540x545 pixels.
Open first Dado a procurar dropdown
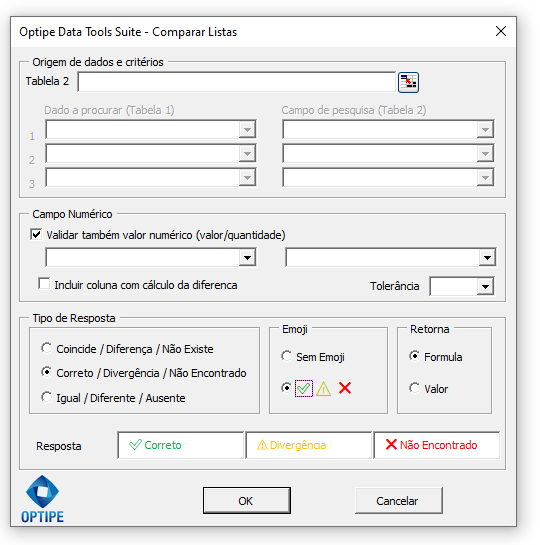tap(247, 130)
